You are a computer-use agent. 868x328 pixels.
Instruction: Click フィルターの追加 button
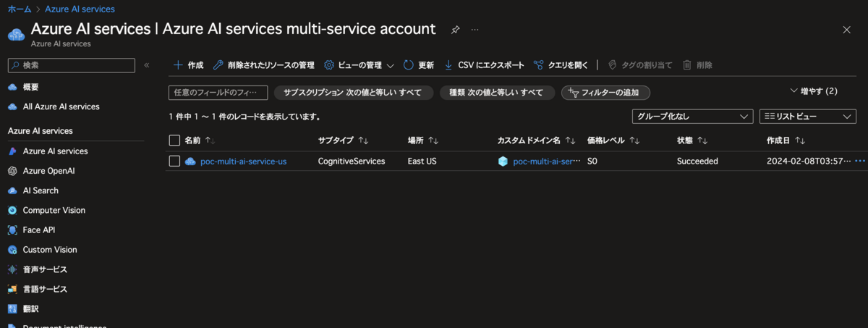605,93
